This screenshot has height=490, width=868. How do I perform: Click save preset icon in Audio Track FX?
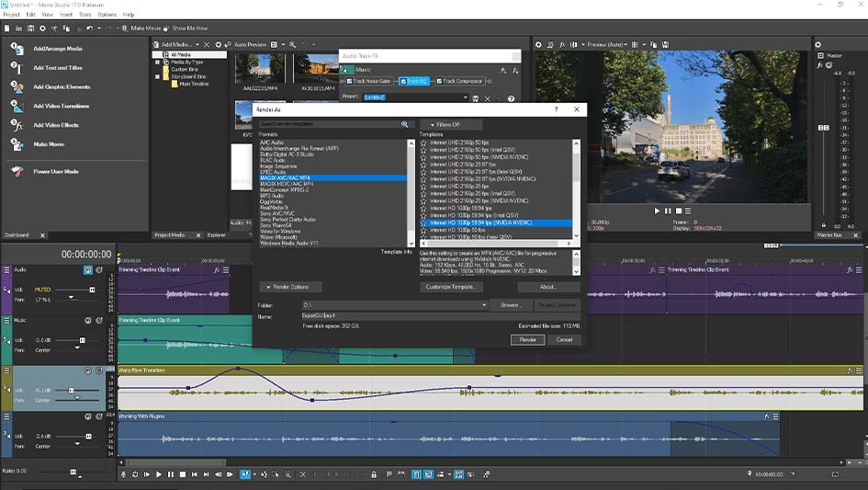point(476,98)
